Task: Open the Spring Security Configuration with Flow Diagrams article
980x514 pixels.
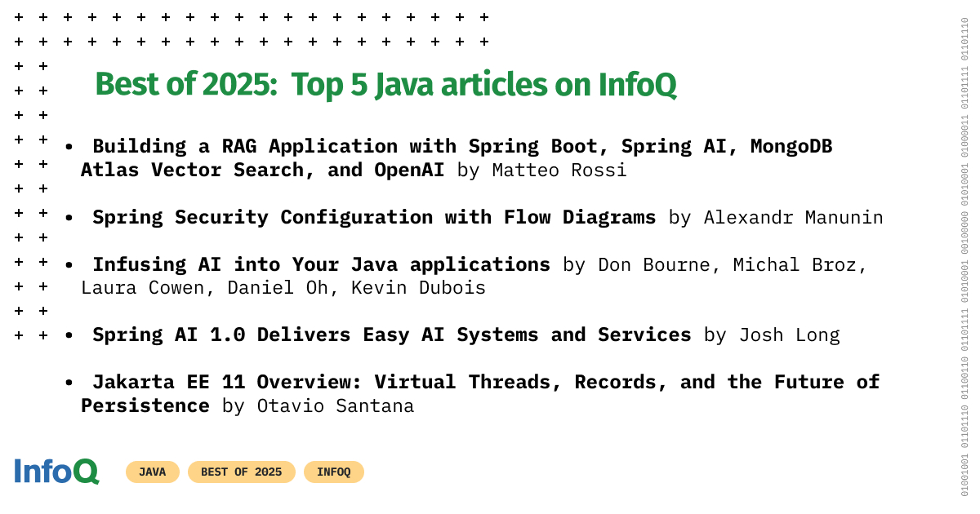Action: coord(374,217)
